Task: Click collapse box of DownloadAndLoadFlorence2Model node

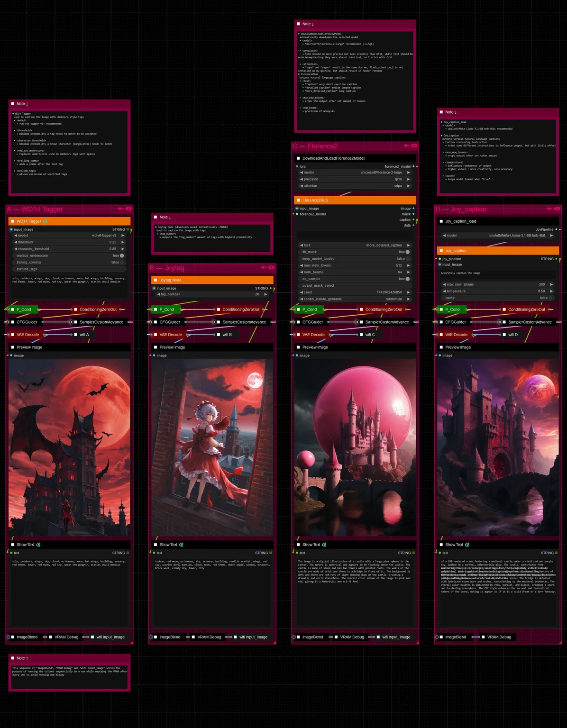Action: click(298, 158)
